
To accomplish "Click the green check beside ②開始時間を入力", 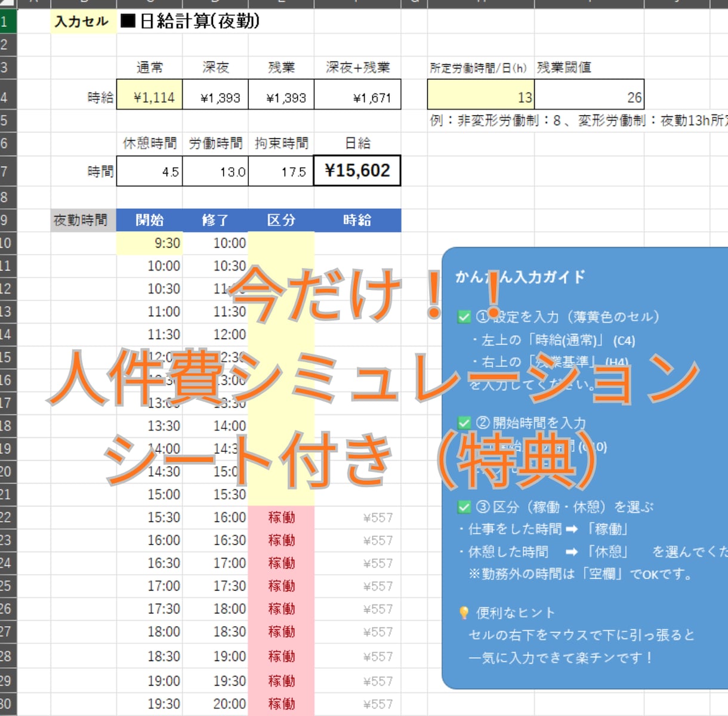I will click(x=464, y=423).
